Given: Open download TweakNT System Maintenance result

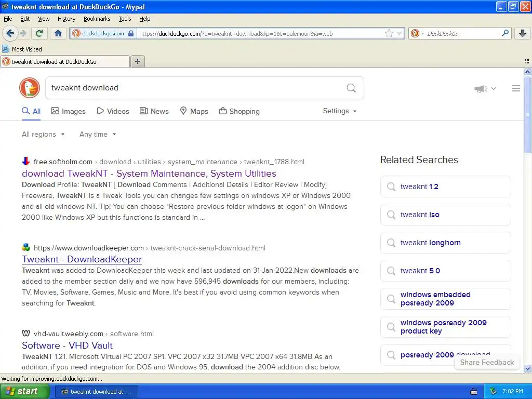Looking at the screenshot, I should click(x=149, y=174).
